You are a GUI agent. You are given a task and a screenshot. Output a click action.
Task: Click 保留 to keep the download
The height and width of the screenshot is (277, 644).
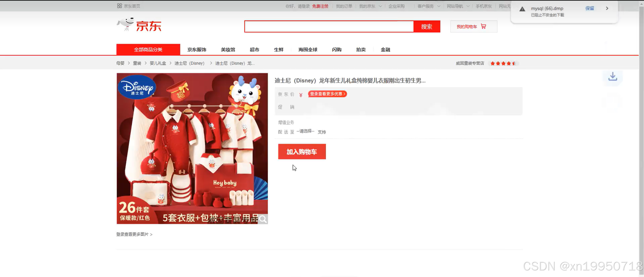click(x=589, y=8)
